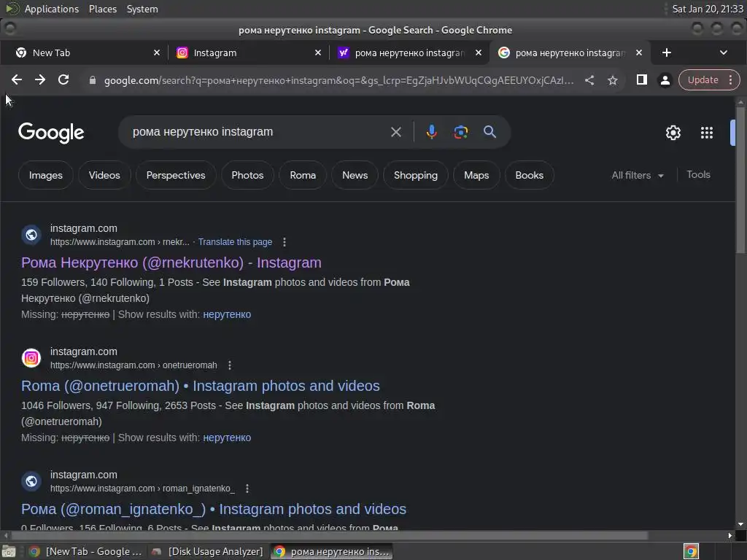Switch to New Tab - Google window in taskbar
Viewport: 747px width, 560px height.
(86, 551)
